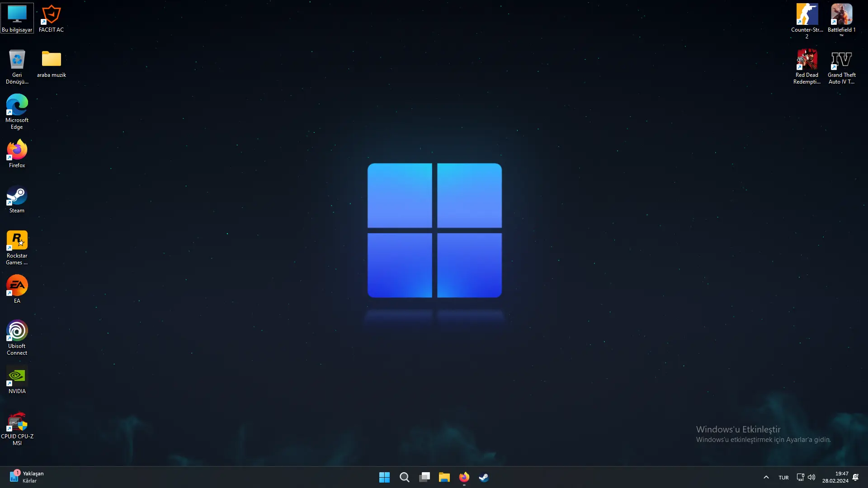868x488 pixels.
Task: Open the network status tray icon
Action: [x=800, y=477]
